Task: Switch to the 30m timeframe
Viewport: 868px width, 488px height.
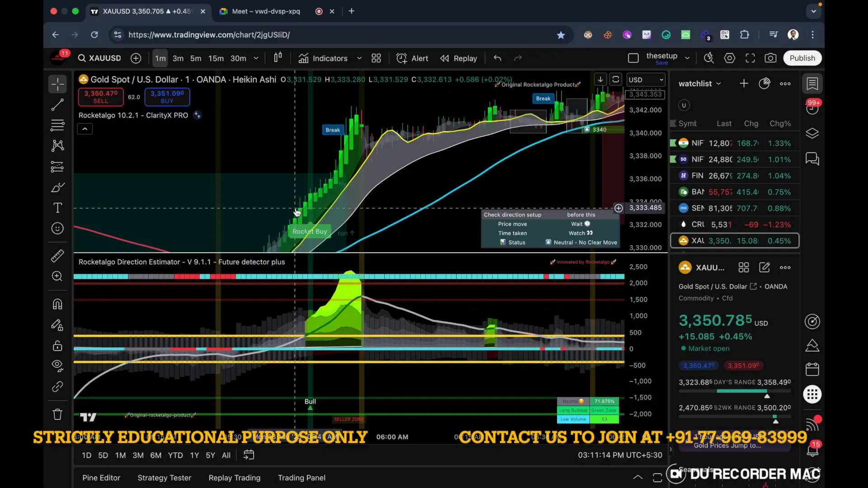Action: (238, 58)
